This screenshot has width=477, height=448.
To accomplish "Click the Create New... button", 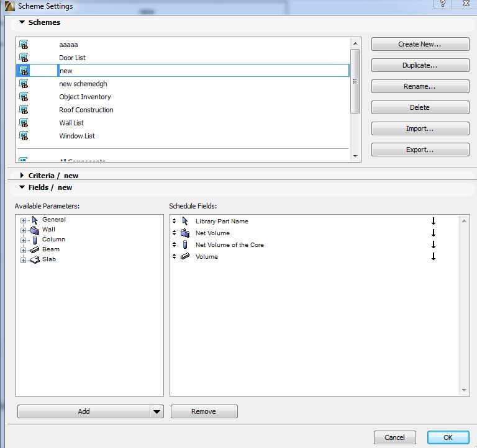I will (420, 45).
